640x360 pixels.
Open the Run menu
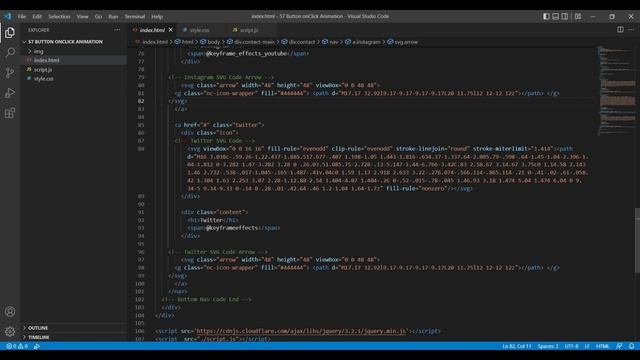click(113, 16)
